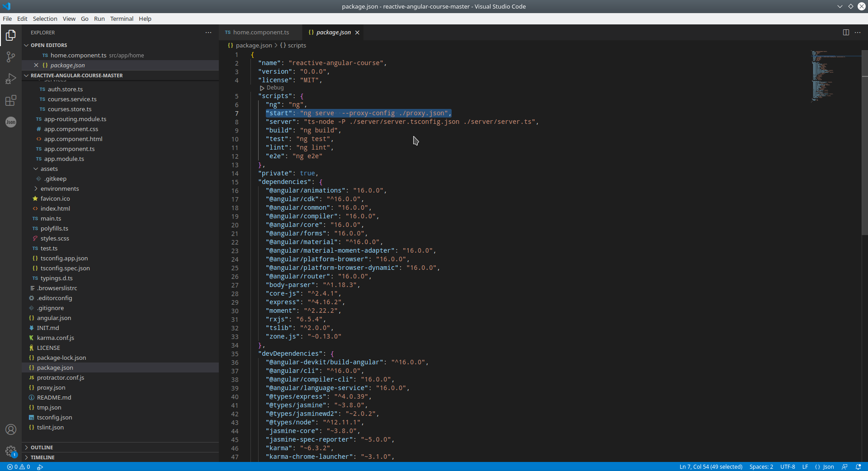Open the Explorer view in activity bar
The height and width of the screenshot is (471, 868).
pyautogui.click(x=11, y=35)
